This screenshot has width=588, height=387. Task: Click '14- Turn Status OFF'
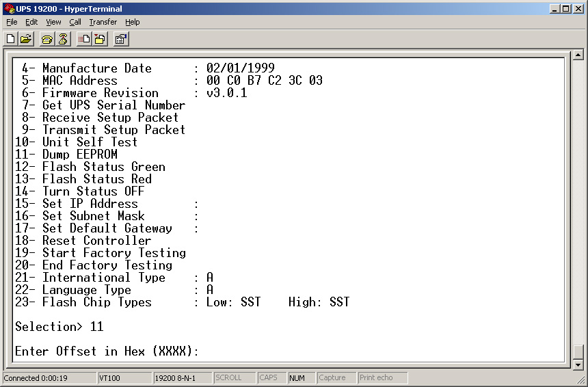[79, 191]
